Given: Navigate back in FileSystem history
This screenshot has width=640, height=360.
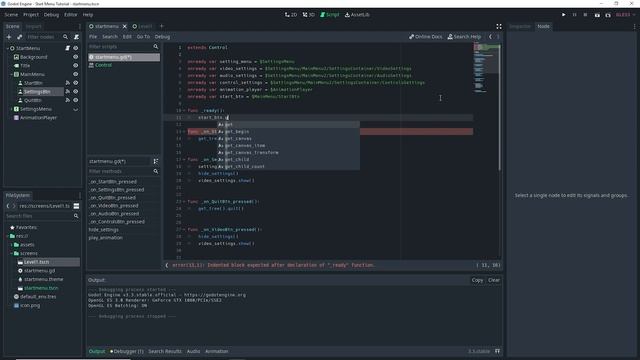Looking at the screenshot, I should coord(8,206).
